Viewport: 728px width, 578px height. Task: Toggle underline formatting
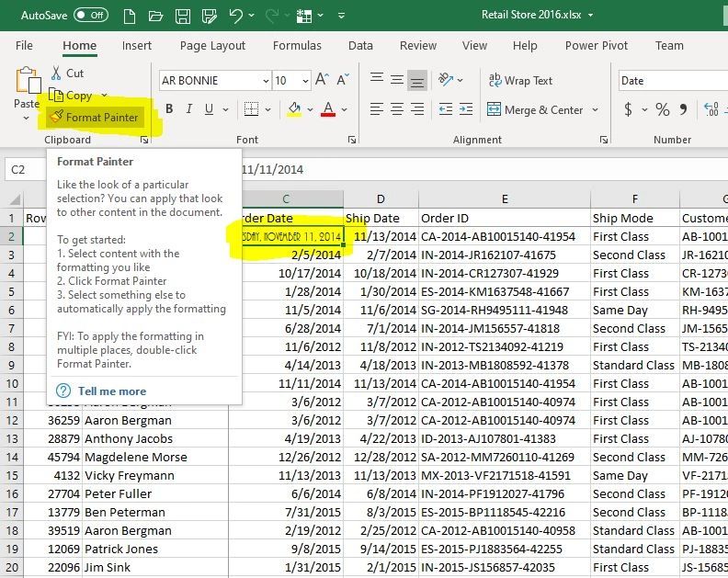[209, 109]
